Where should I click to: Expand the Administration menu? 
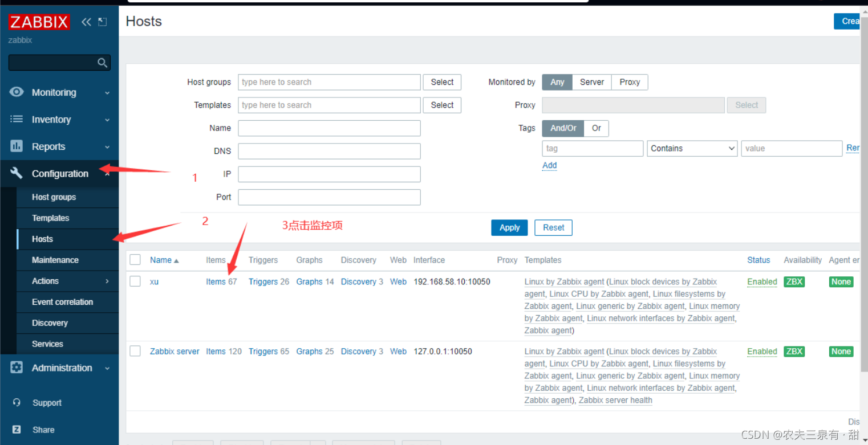(60, 368)
